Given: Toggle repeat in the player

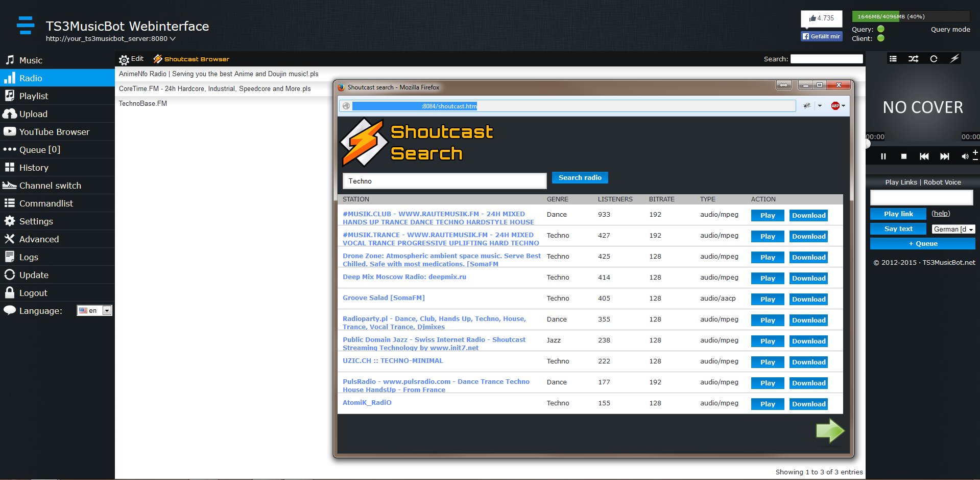Looking at the screenshot, I should 934,59.
